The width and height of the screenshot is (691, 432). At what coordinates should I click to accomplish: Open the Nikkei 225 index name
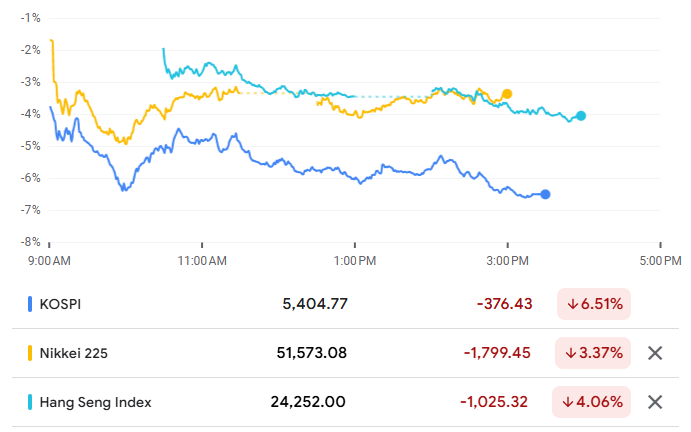(x=74, y=352)
